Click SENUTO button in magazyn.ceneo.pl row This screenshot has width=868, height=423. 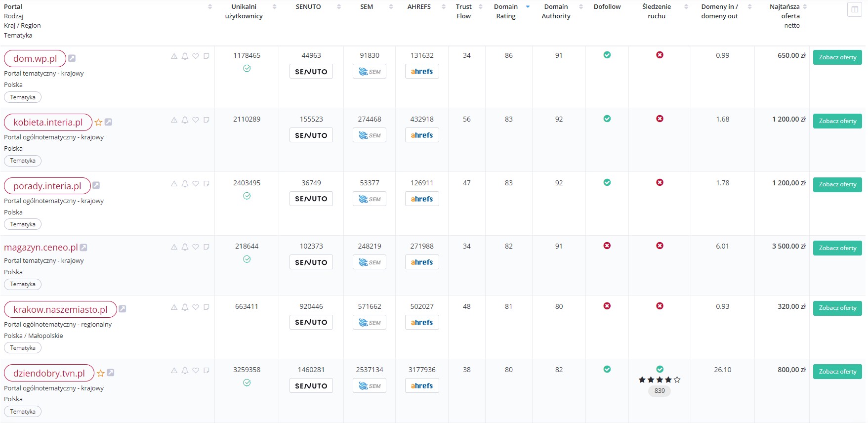coord(311,262)
